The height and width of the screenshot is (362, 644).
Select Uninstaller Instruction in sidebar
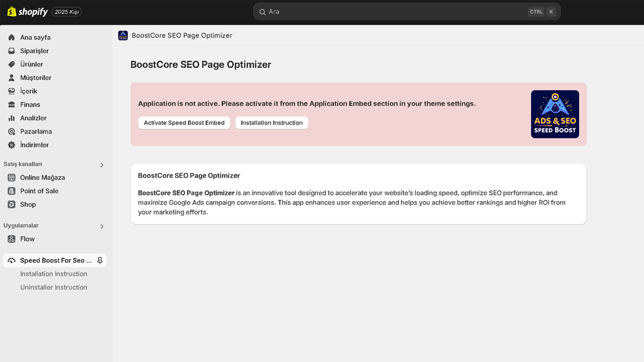[54, 287]
